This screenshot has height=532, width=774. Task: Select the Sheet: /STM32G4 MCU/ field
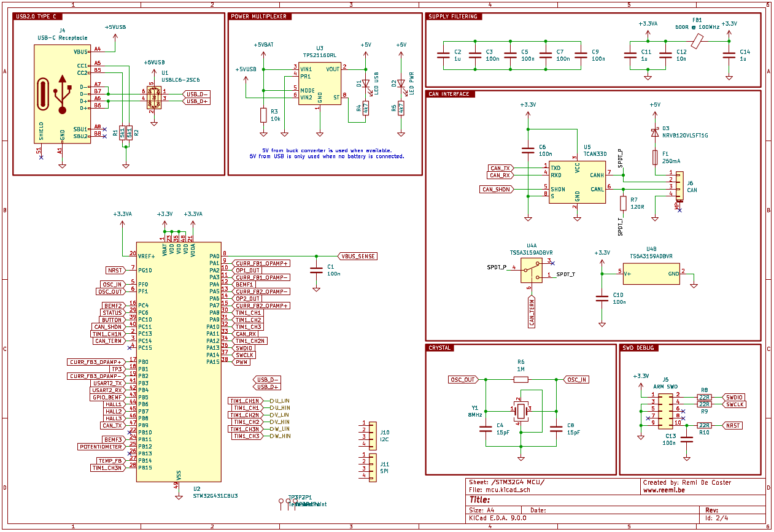[x=506, y=482]
